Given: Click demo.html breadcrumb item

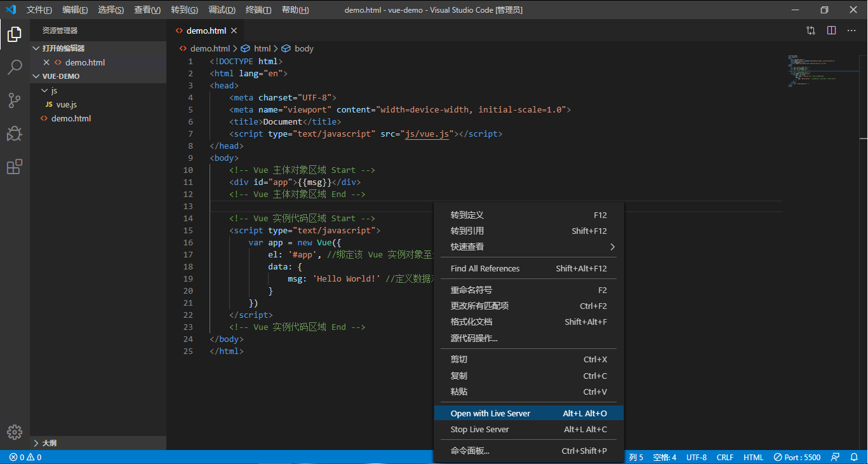Looking at the screenshot, I should (204, 48).
